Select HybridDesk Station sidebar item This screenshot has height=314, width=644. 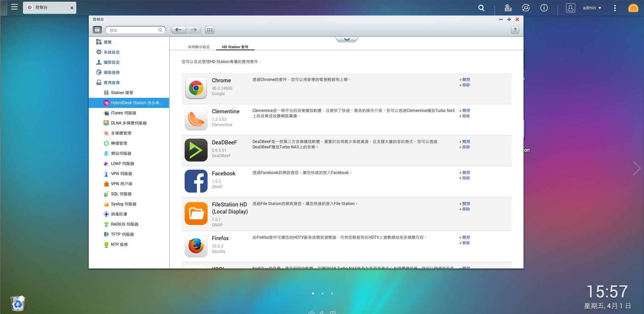[x=129, y=103]
